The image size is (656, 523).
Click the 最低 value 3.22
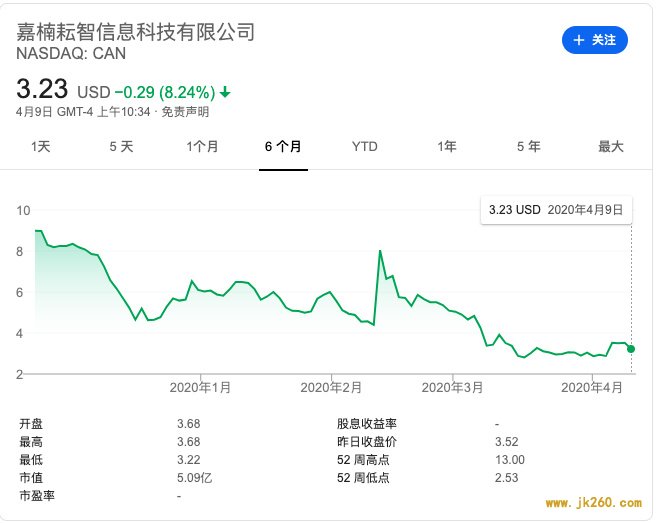coord(188,460)
